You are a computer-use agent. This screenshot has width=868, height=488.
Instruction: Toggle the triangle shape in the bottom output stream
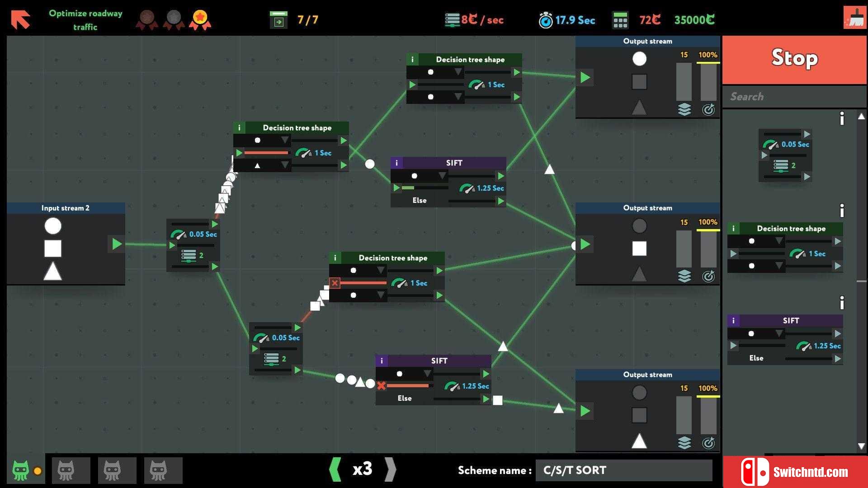[639, 441]
